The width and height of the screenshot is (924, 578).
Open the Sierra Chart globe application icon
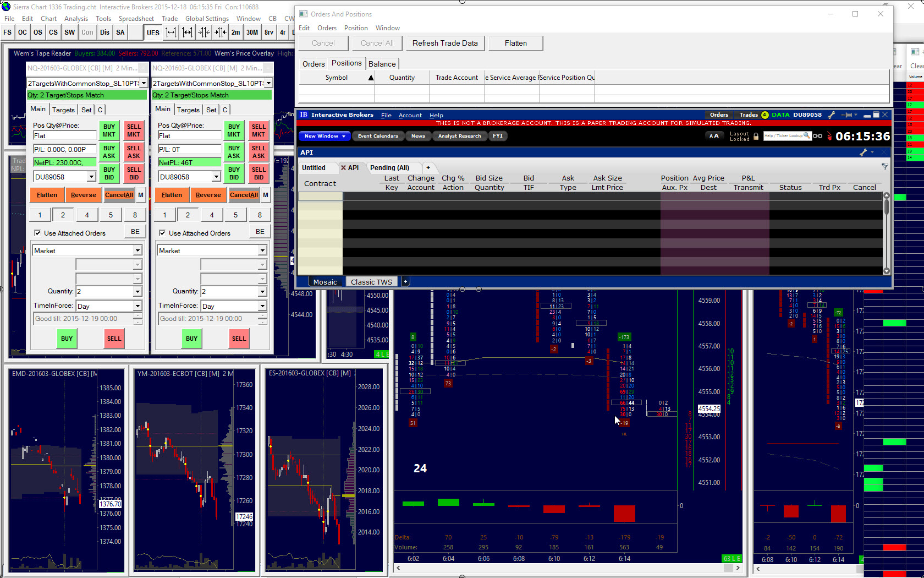(x=6, y=7)
